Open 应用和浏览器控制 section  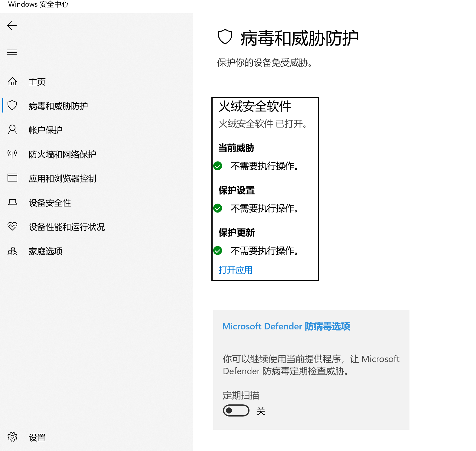tap(62, 178)
